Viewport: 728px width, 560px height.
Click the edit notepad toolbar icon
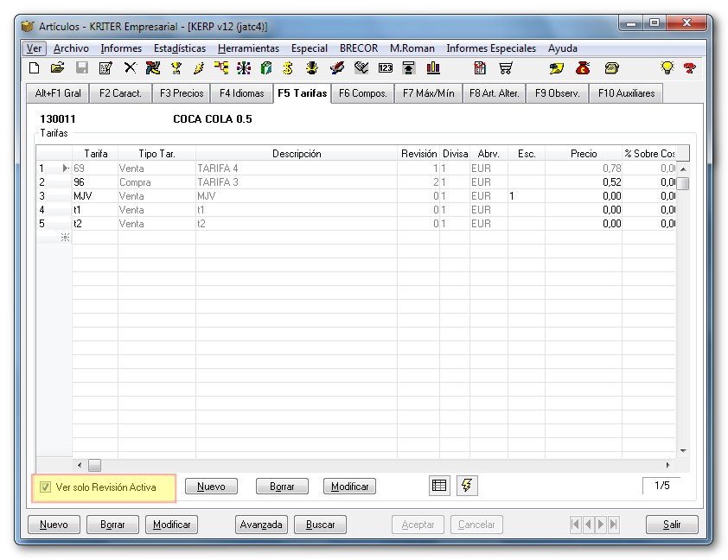[105, 68]
